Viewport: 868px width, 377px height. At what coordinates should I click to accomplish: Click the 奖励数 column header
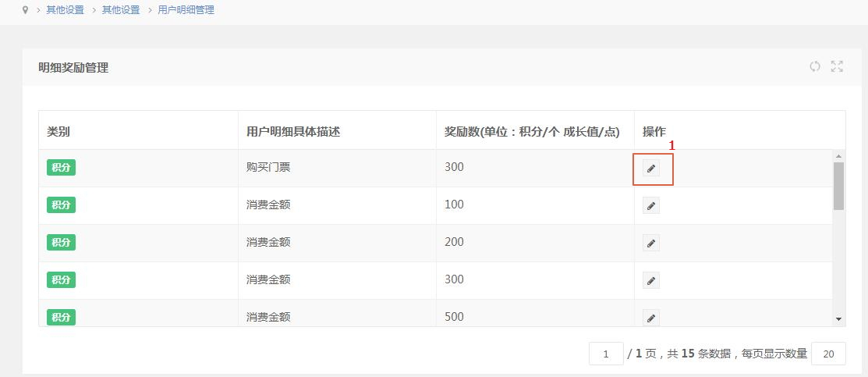coord(535,130)
